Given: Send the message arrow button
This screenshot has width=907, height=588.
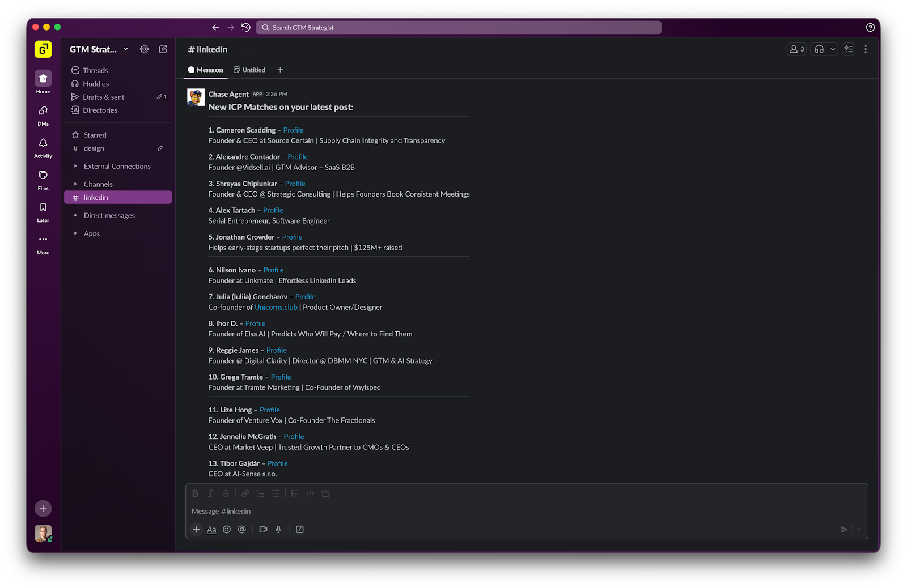Looking at the screenshot, I should (844, 529).
